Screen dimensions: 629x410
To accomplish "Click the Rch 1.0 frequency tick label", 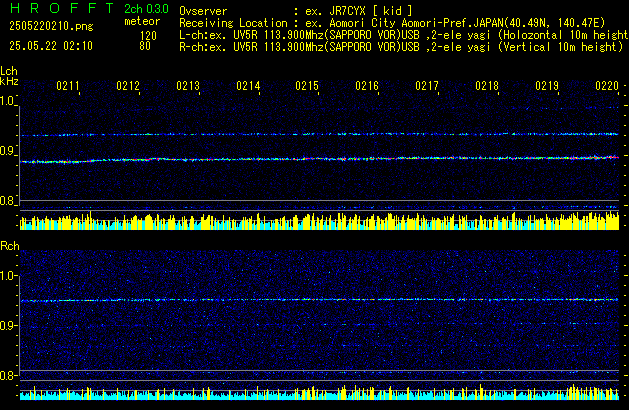I will (x=7, y=276).
